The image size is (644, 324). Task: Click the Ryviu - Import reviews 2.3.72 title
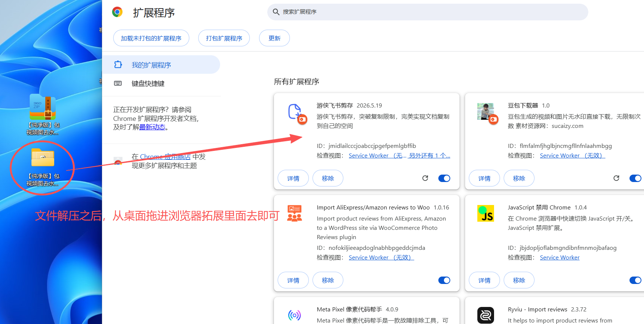[547, 310]
